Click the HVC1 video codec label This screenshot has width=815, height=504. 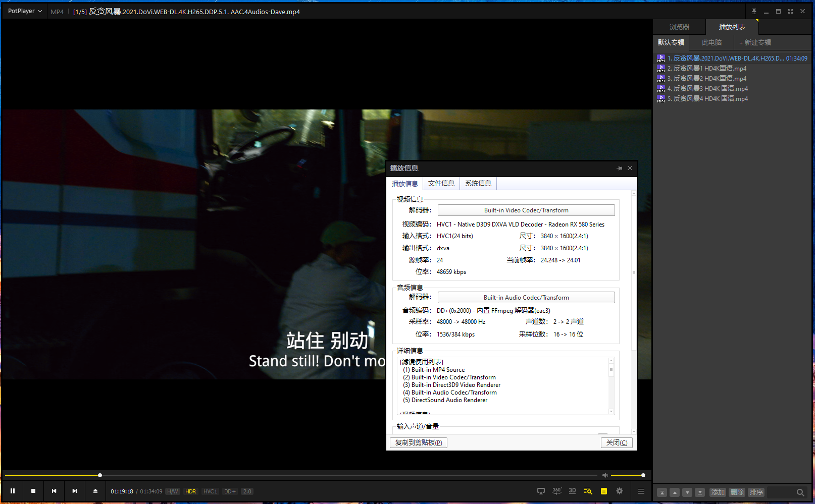pos(210,491)
